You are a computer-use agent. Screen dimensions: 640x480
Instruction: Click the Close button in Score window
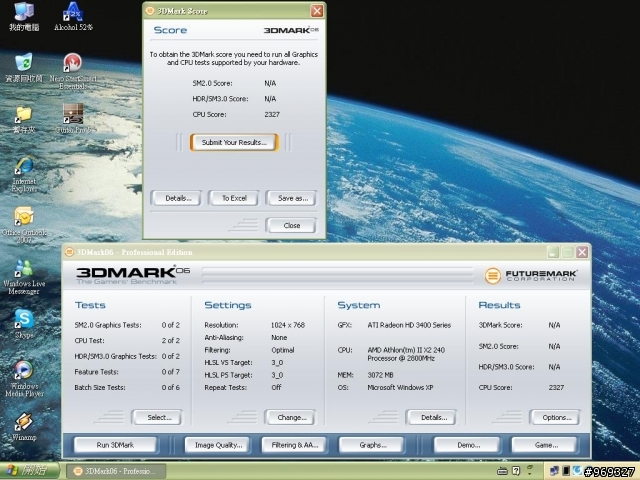pyautogui.click(x=291, y=225)
